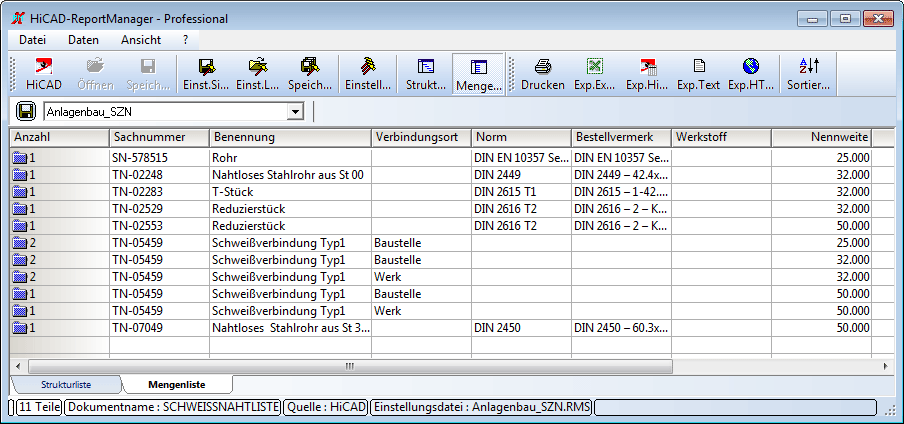Click folder icon in TN-07049 row
This screenshot has height=424, width=904.
point(20,328)
